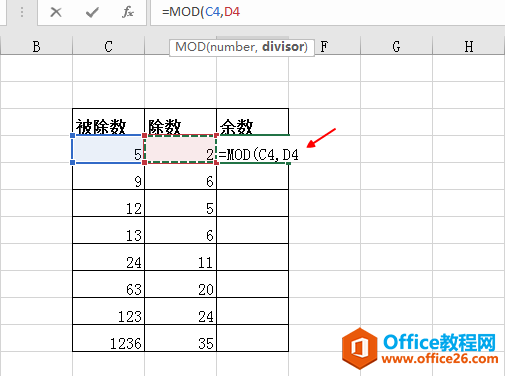Select the divisor cell with value 6 beside 13
This screenshot has width=505, height=376.
point(180,230)
